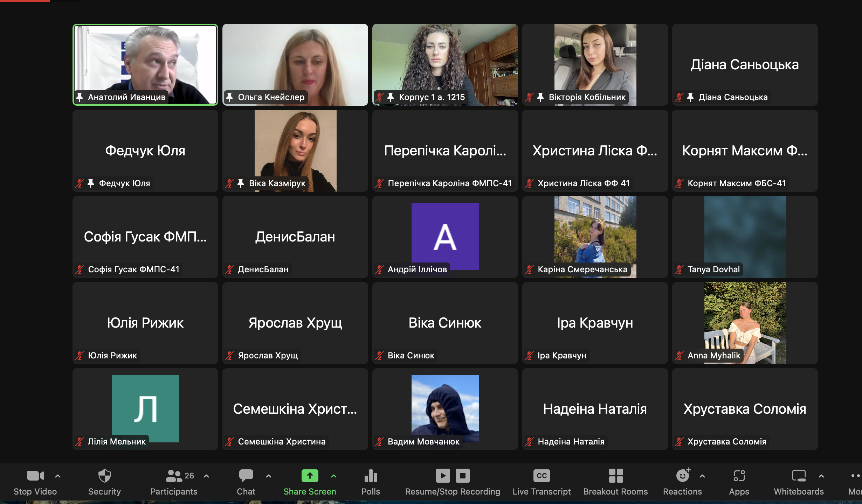Click Семешкіна Христина name label
This screenshot has height=504, width=862.
[x=282, y=441]
